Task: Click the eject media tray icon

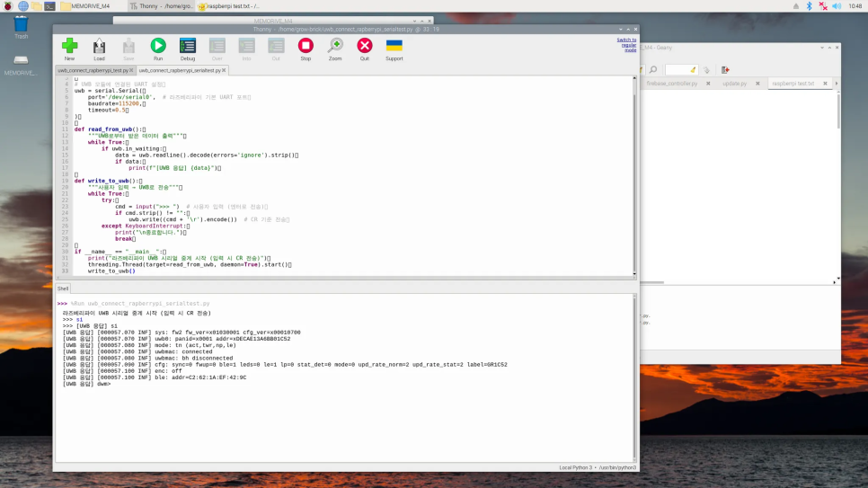Action: [x=796, y=6]
